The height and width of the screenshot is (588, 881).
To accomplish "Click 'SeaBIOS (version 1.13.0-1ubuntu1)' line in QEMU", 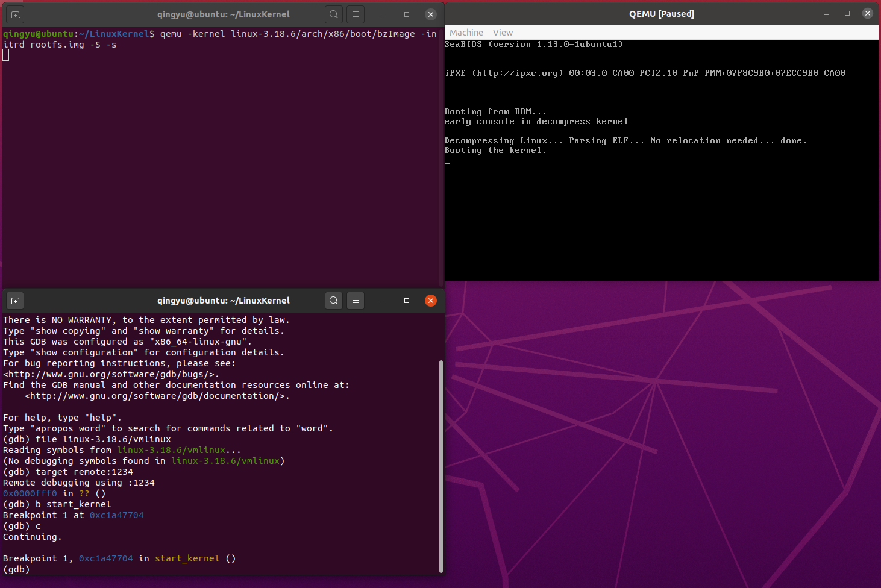I will [x=534, y=45].
